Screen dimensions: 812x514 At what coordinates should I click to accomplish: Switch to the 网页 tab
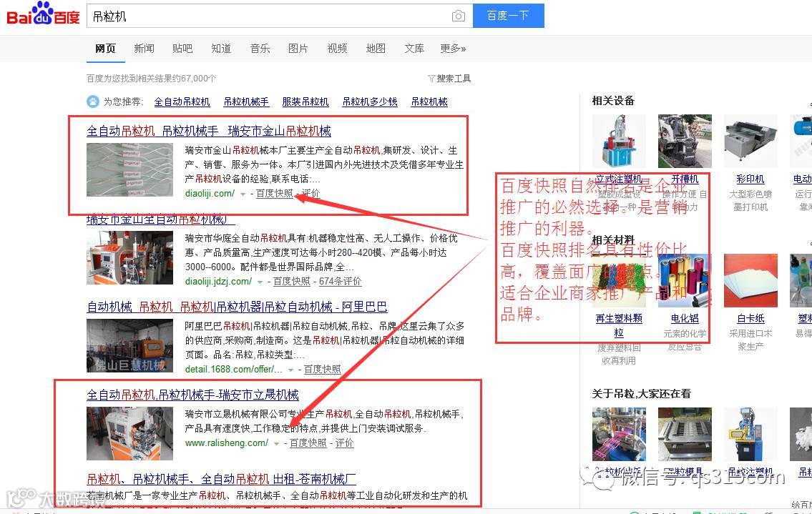(x=106, y=49)
